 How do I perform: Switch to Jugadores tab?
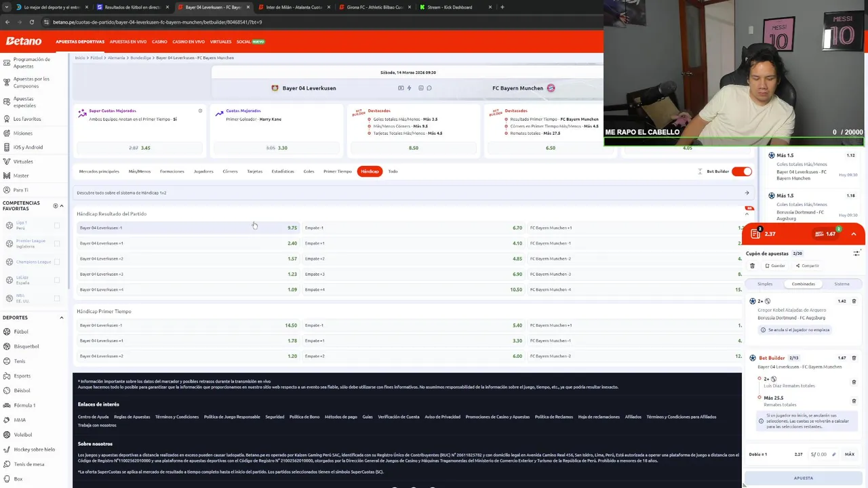[x=203, y=171]
